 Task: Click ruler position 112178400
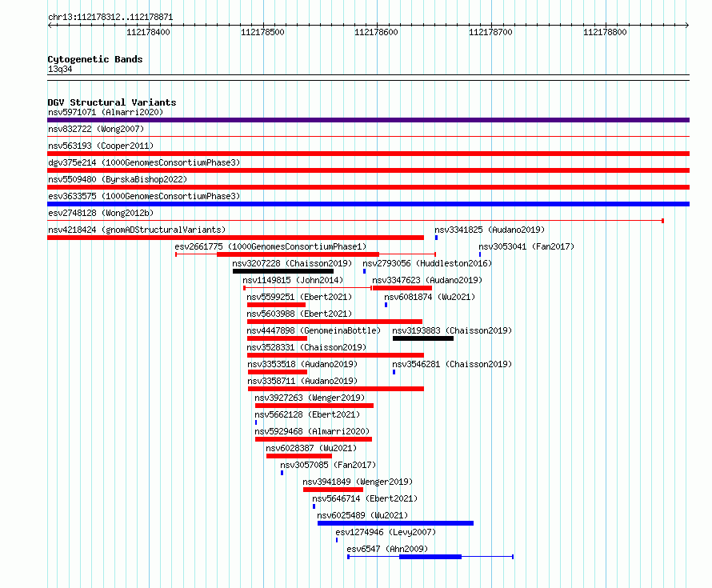click(x=149, y=32)
